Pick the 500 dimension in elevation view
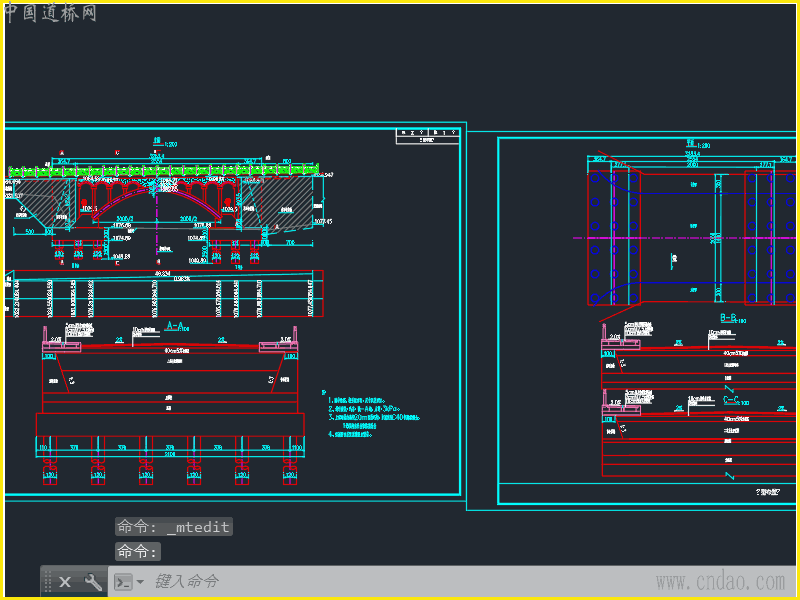Image resolution: width=800 pixels, height=600 pixels. (x=29, y=232)
